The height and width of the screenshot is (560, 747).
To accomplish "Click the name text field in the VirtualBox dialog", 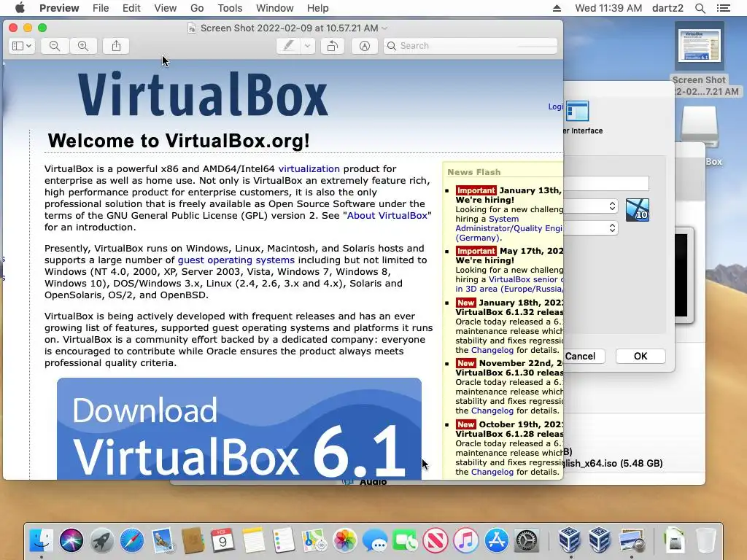I will pyautogui.click(x=606, y=183).
